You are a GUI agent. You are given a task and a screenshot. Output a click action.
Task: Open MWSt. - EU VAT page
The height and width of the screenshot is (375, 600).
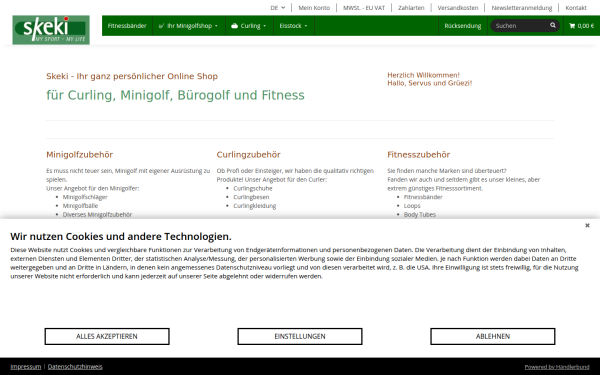point(364,8)
